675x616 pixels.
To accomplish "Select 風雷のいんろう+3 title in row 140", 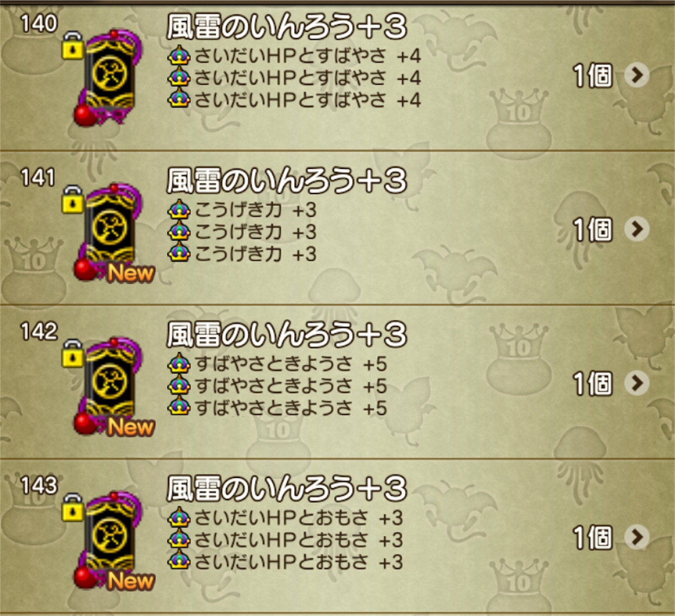I will [287, 27].
